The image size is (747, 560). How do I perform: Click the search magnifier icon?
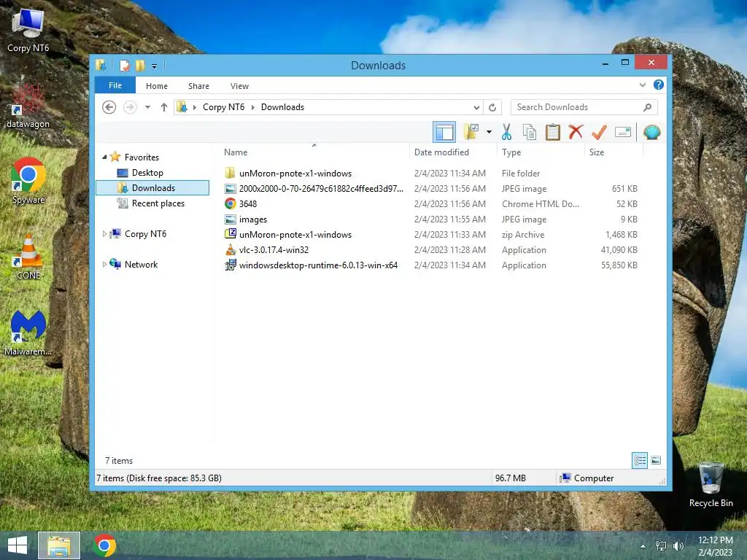pyautogui.click(x=648, y=107)
